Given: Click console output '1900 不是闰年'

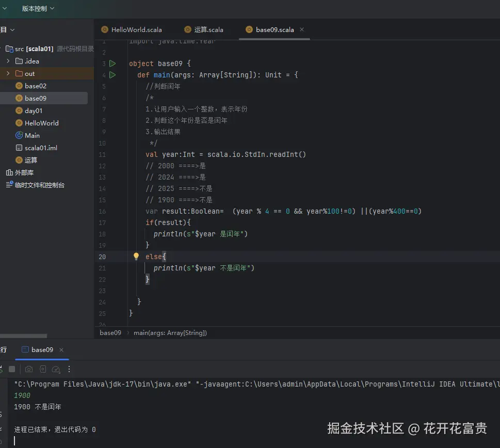Looking at the screenshot, I should 38,407.
